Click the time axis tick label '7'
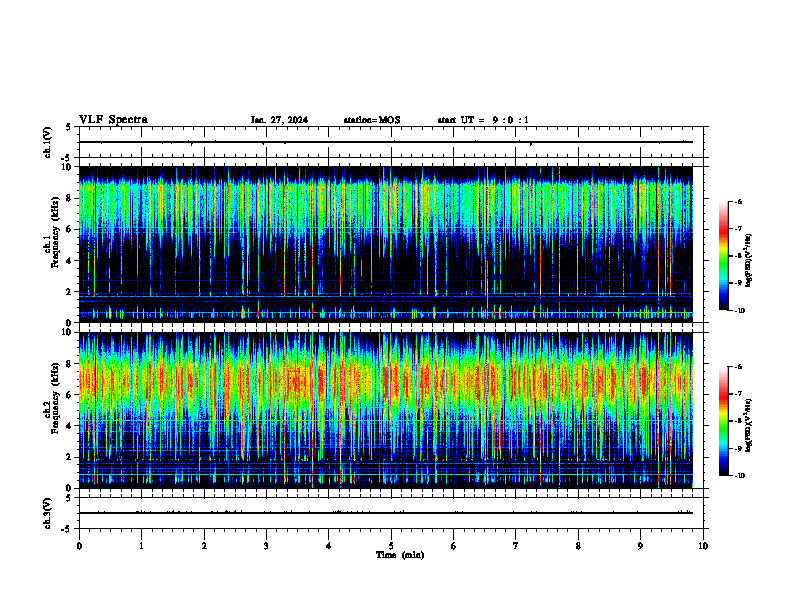792x612 pixels. tap(516, 546)
